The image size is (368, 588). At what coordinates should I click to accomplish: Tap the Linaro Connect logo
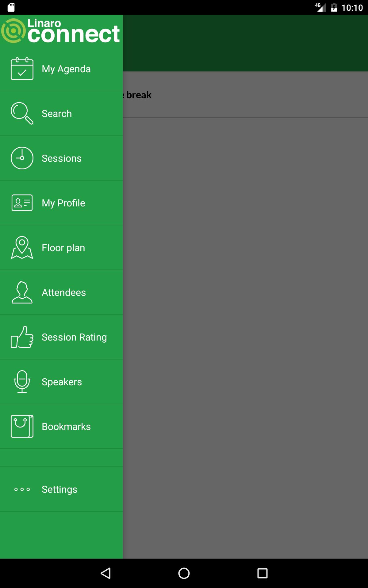[x=60, y=31]
